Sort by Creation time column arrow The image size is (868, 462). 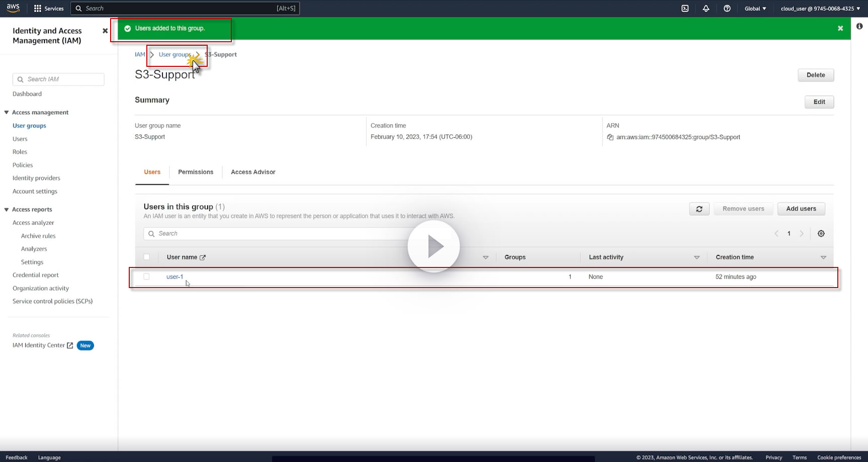823,257
